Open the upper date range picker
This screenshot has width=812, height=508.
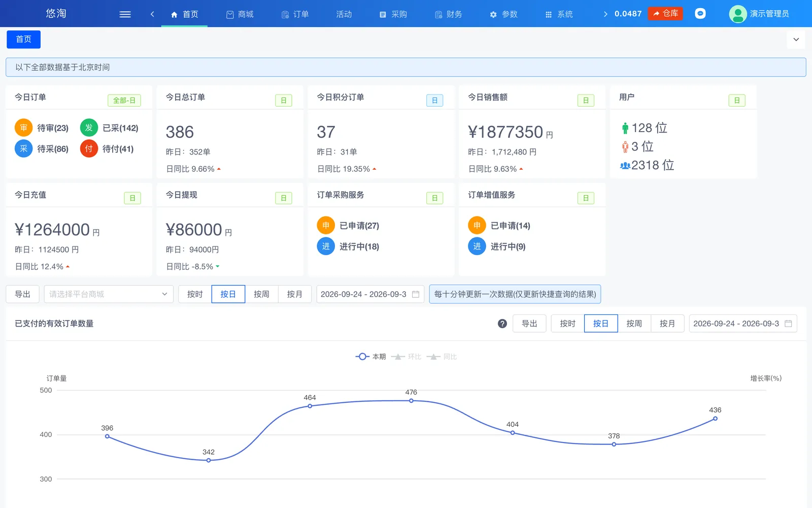tap(370, 294)
